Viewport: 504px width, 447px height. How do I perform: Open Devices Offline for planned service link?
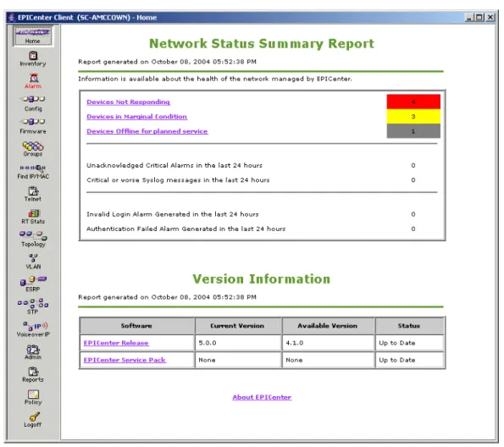[x=147, y=131]
